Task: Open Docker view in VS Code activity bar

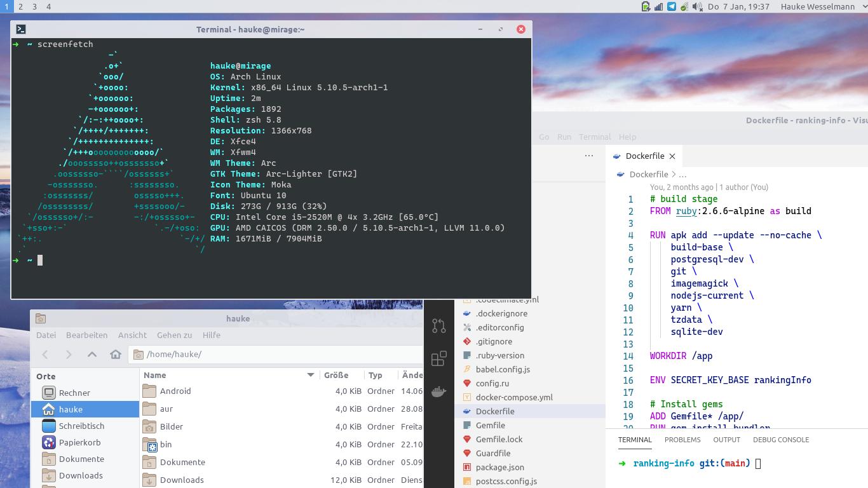Action: click(439, 392)
